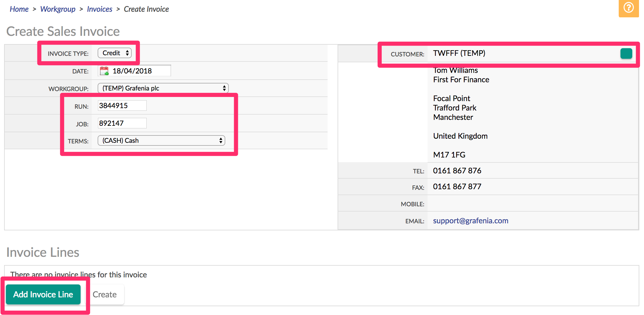
Task: Click the Create Invoice breadcrumb text
Action: [x=146, y=9]
